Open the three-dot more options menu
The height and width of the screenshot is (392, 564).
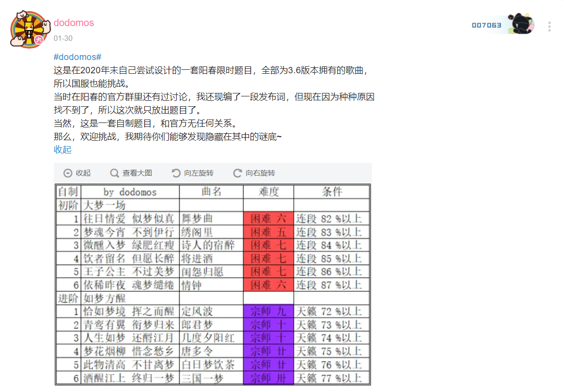[x=549, y=26]
